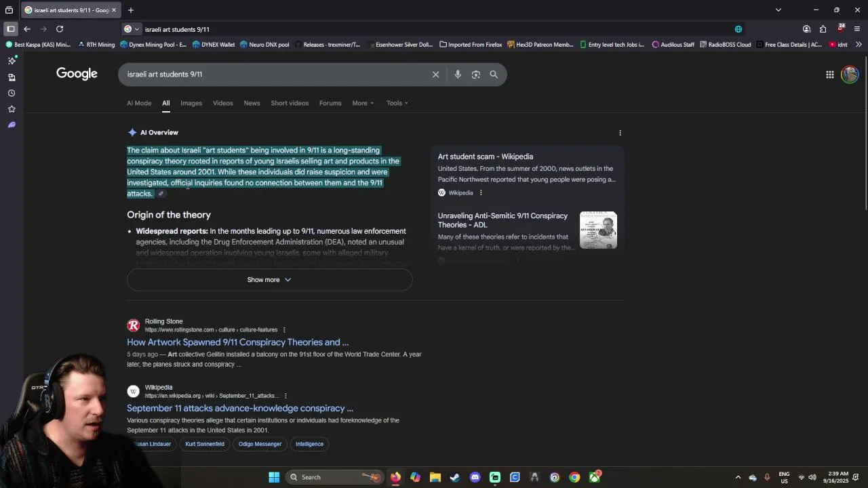
Task: Open How Artwork Spawned 9/11 Conspiracy Theories result
Action: coord(237,342)
